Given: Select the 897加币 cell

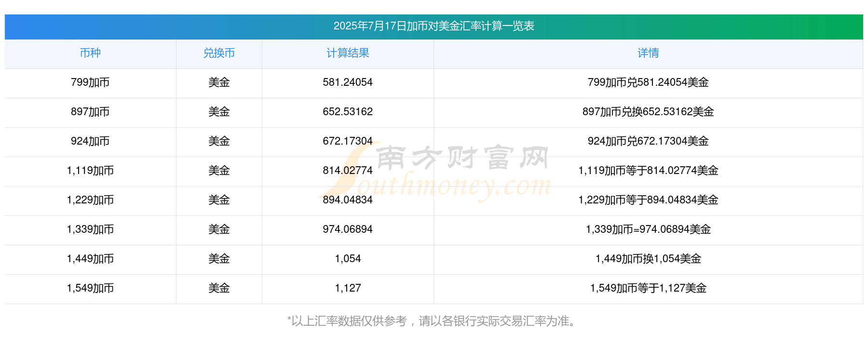Looking at the screenshot, I should (x=90, y=112).
